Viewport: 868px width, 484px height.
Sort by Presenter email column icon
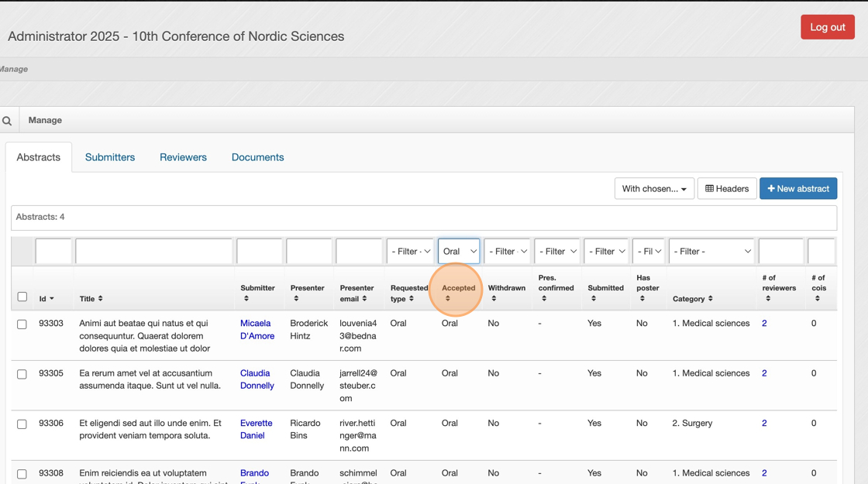[365, 299]
